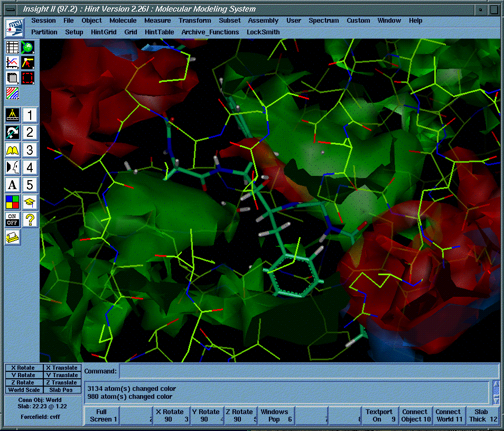Click the Connect Object 10 function button
504x431 pixels.
(x=416, y=416)
